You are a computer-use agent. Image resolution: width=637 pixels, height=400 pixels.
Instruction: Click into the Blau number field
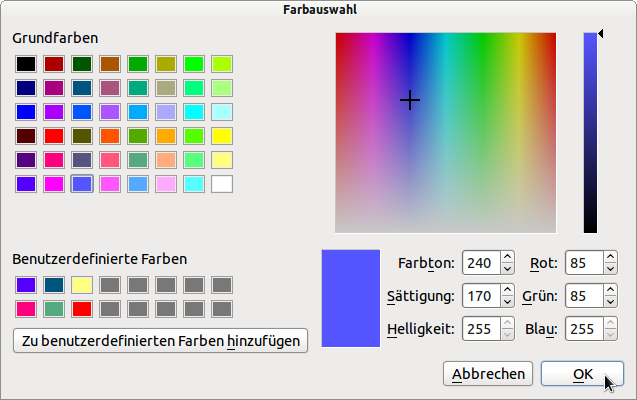click(583, 329)
